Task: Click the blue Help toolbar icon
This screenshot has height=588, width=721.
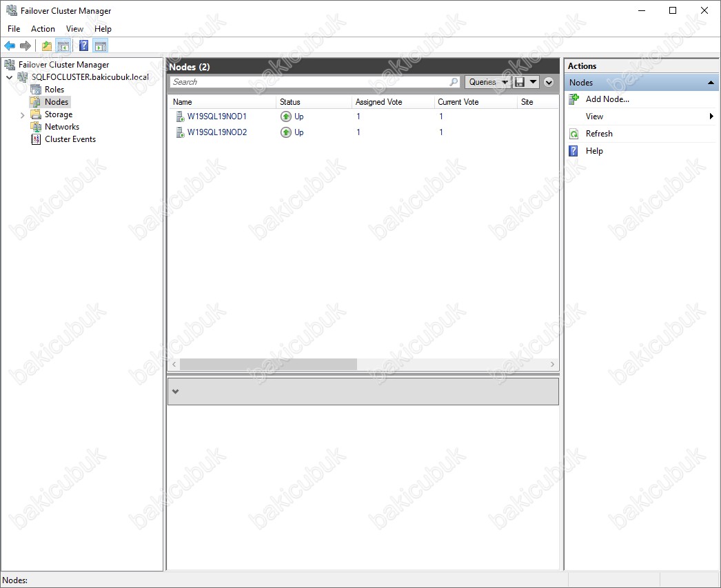Action: (83, 45)
